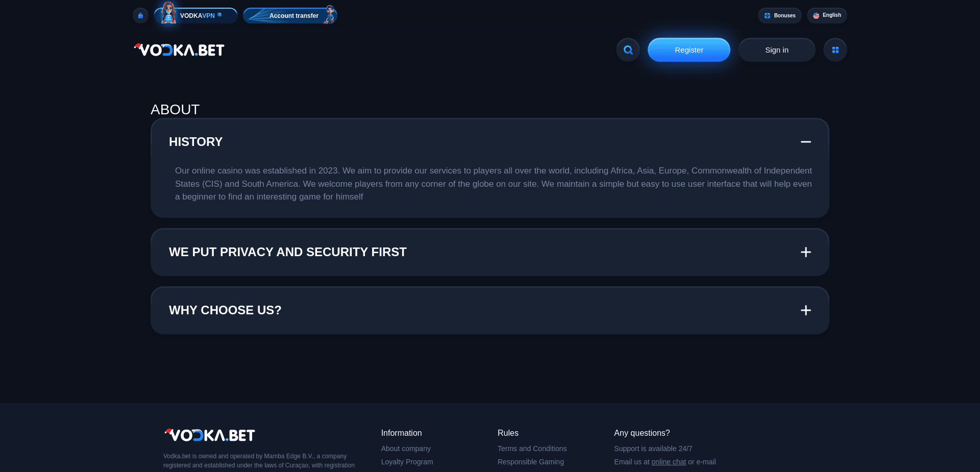Click the Vodka.bet logo in the header
The width and height of the screenshot is (980, 472).
(179, 50)
